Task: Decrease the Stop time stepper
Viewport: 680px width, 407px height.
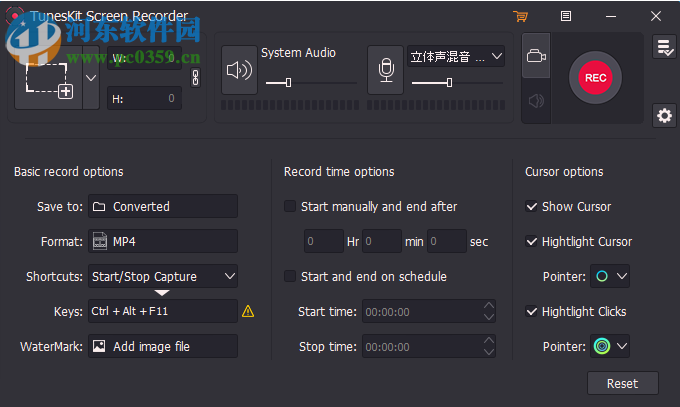Action: click(489, 352)
